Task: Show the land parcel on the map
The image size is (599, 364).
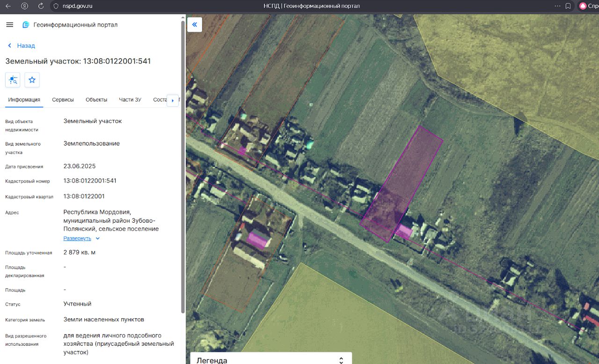Action: coord(13,80)
